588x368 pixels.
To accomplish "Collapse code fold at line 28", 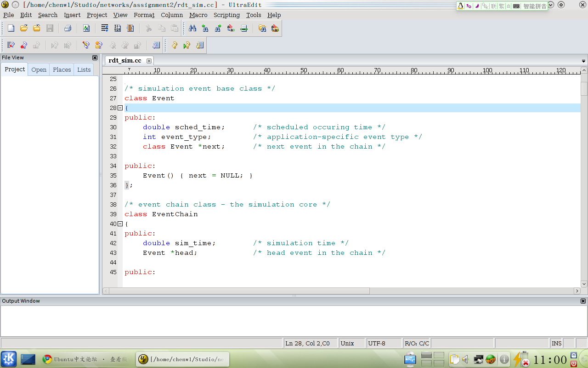I will 120,108.
